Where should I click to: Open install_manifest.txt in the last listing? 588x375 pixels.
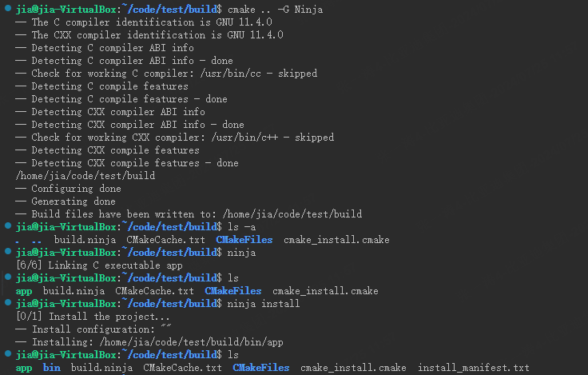click(473, 368)
